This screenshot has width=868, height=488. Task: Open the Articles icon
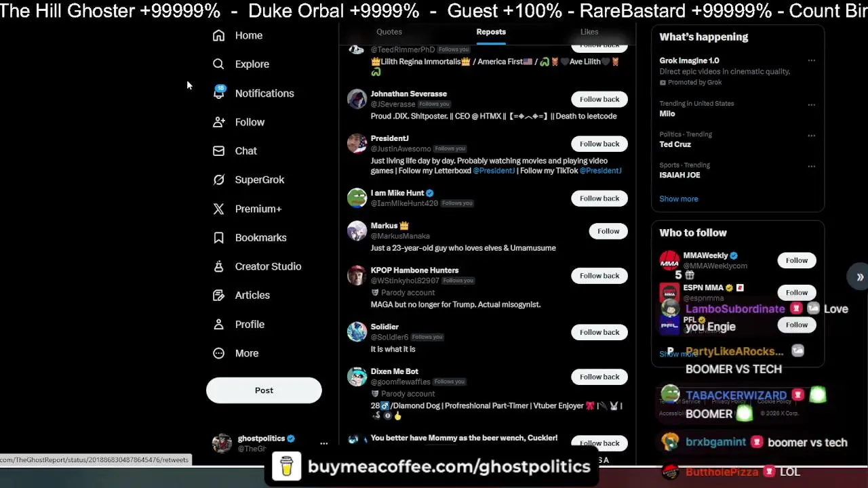[x=218, y=295]
